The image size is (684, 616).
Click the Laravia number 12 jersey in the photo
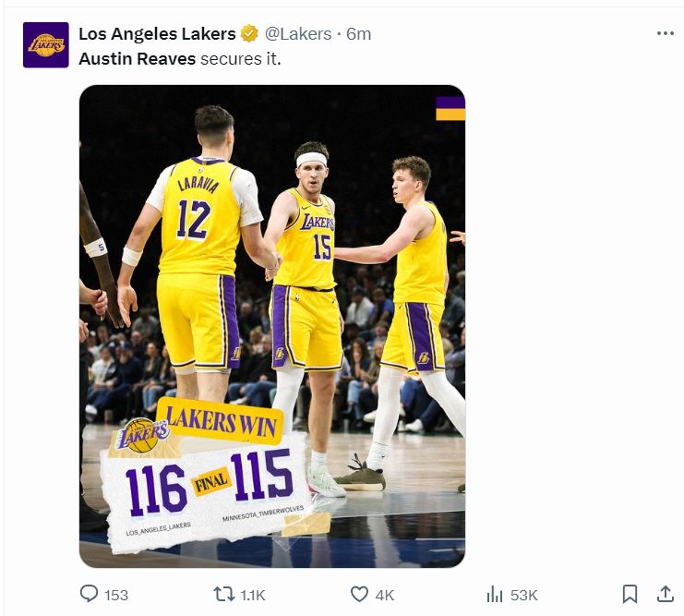click(196, 217)
